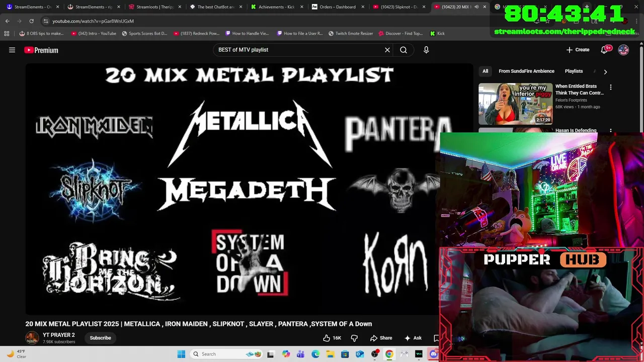
Task: Open the Sports Scores Bot bookmark
Action: pyautogui.click(x=144, y=33)
